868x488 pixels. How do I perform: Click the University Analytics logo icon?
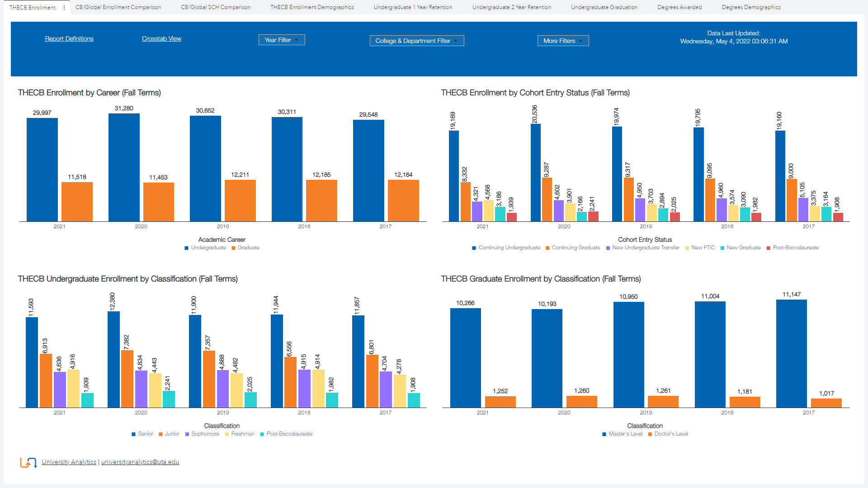(x=28, y=462)
